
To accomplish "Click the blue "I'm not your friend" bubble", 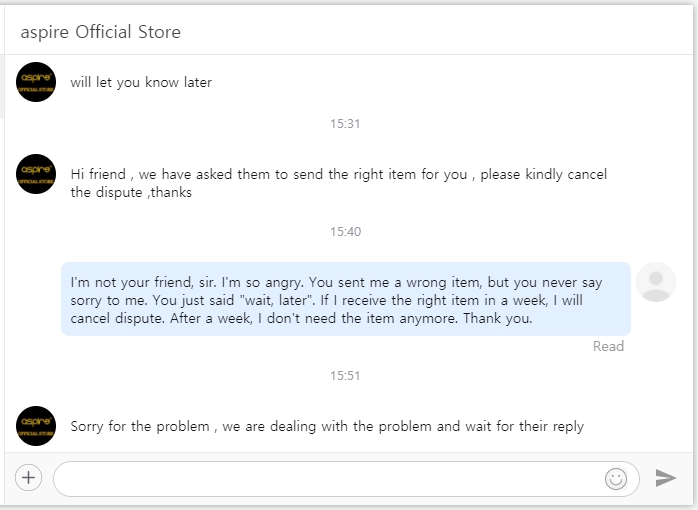I will click(x=345, y=300).
